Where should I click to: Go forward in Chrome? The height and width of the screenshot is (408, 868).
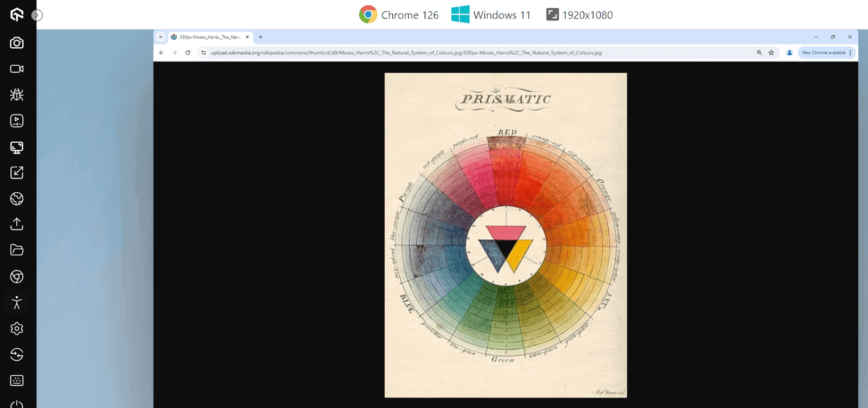tap(175, 53)
